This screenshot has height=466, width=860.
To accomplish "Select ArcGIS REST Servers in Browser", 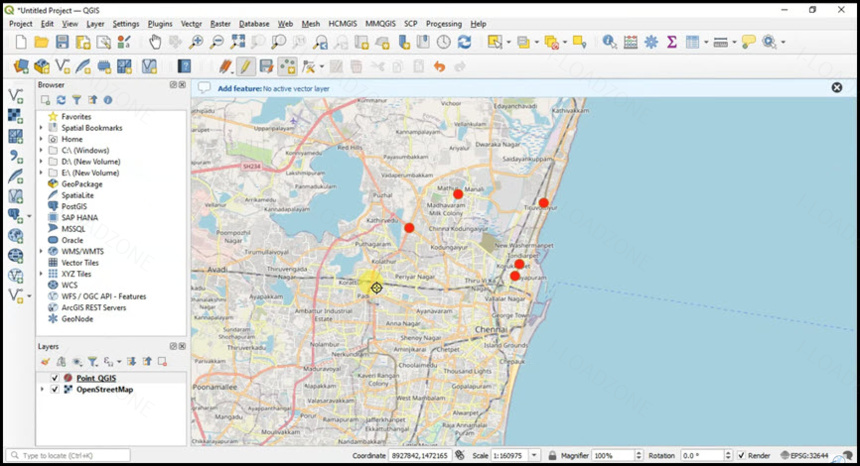I will 94,308.
